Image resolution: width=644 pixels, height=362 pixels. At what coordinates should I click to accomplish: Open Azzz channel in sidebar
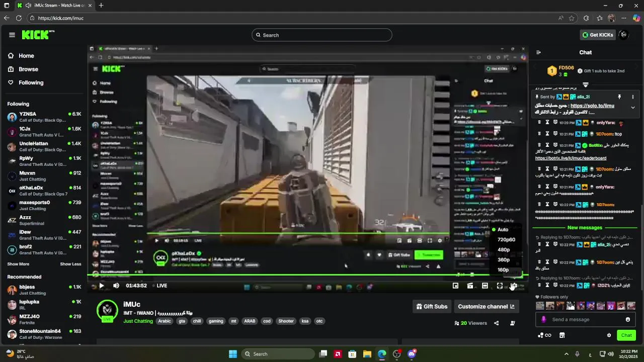coord(44,220)
